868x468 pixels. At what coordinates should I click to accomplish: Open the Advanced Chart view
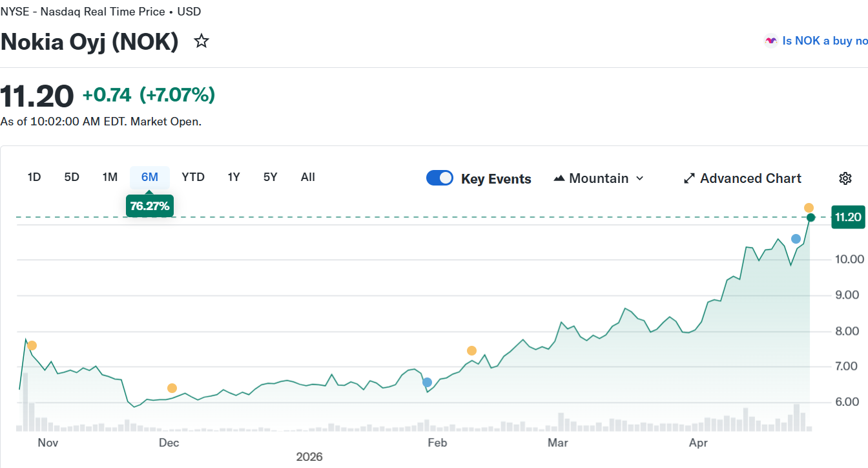(x=743, y=178)
